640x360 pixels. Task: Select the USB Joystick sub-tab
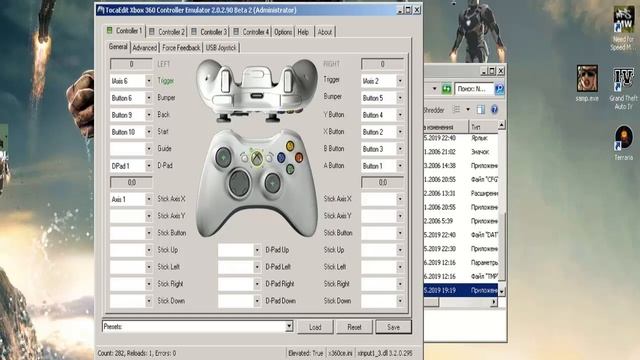(221, 48)
